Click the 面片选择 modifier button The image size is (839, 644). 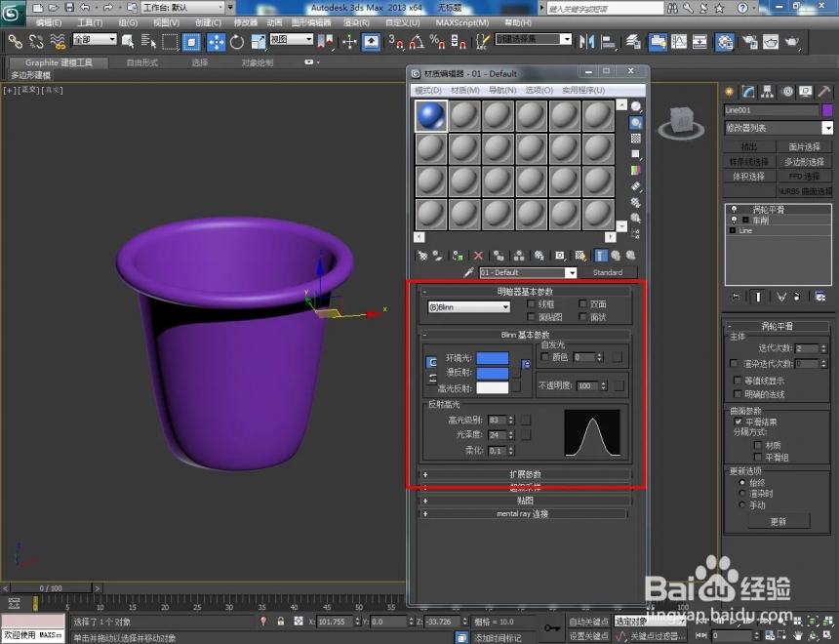[x=804, y=146]
